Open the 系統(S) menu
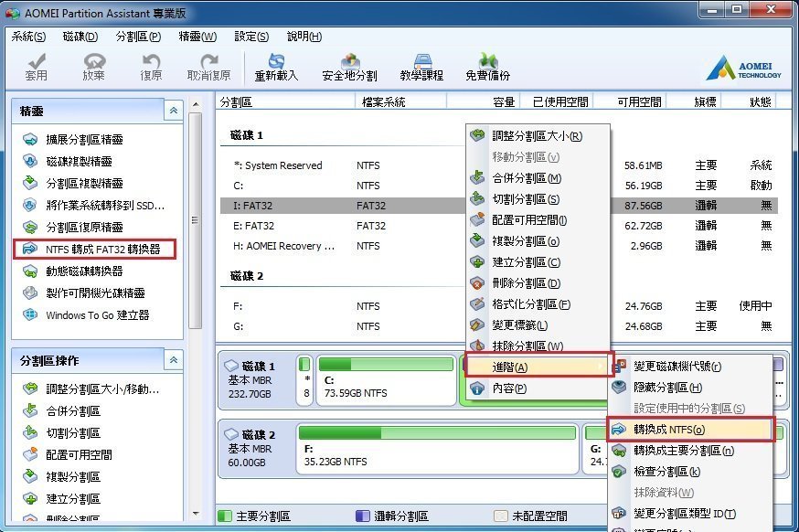799x532 pixels. pyautogui.click(x=28, y=37)
